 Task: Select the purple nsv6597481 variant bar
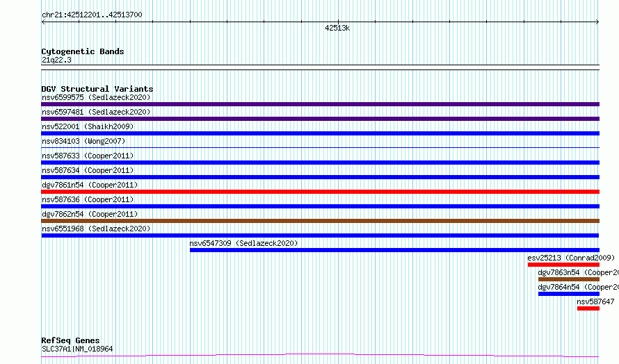pyautogui.click(x=320, y=119)
